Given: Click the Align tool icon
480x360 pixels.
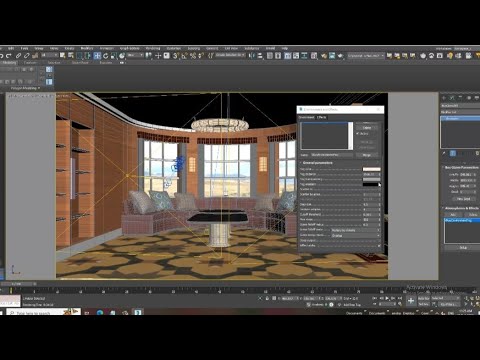Looking at the screenshot, I should (260, 56).
